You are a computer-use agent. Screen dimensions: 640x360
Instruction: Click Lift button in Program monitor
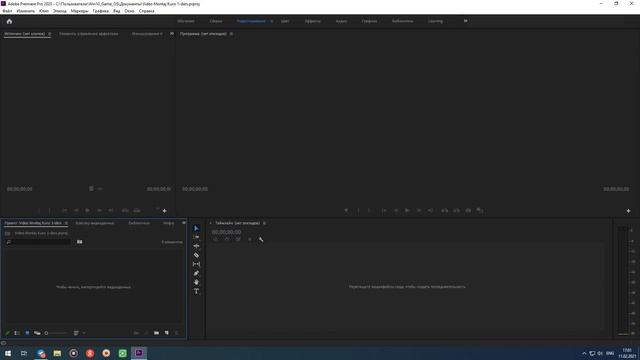444,211
